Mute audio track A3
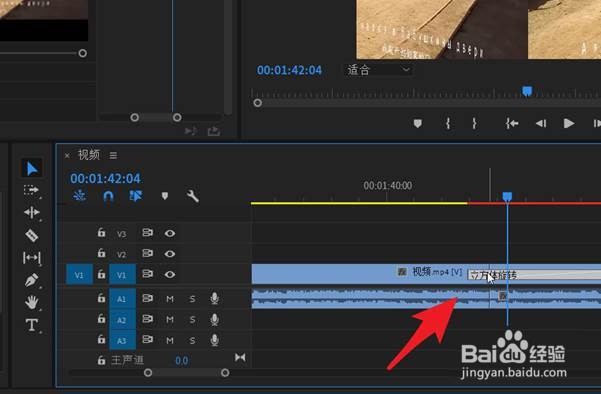Viewport: 601px width, 394px height. (170, 340)
